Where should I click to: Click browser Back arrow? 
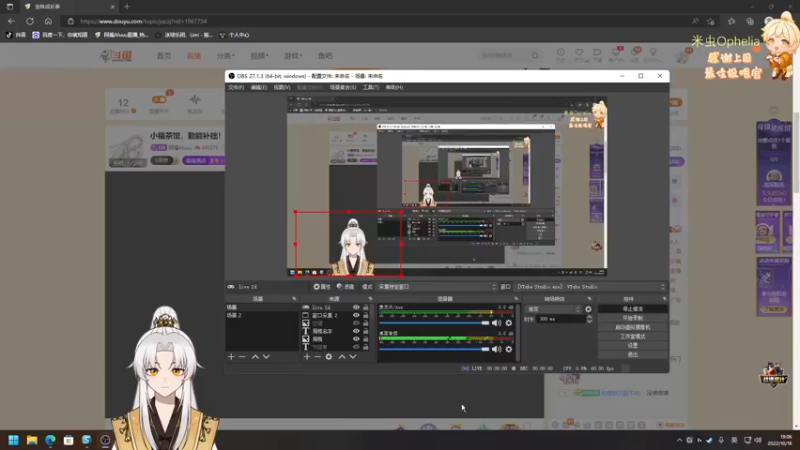click(x=11, y=21)
